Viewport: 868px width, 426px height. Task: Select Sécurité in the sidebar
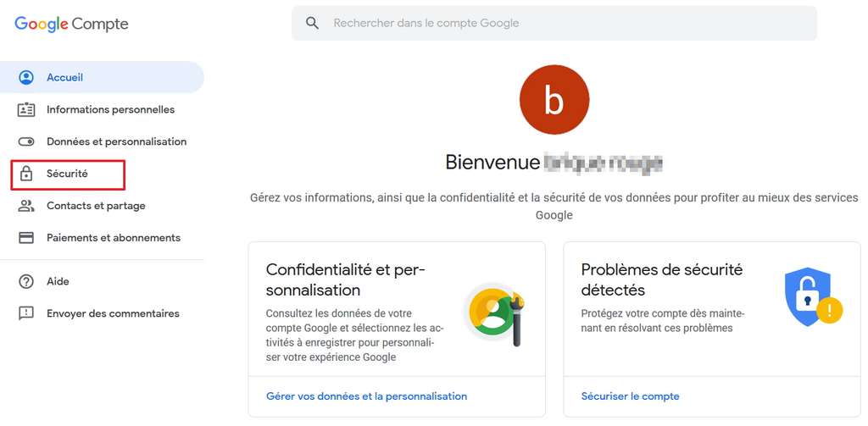point(67,174)
